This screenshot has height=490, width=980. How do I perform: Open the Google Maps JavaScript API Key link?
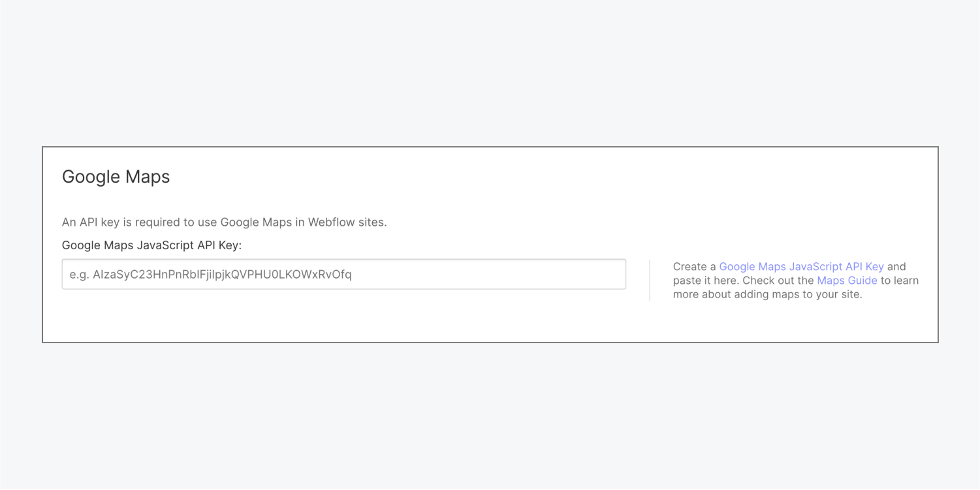pyautogui.click(x=801, y=266)
